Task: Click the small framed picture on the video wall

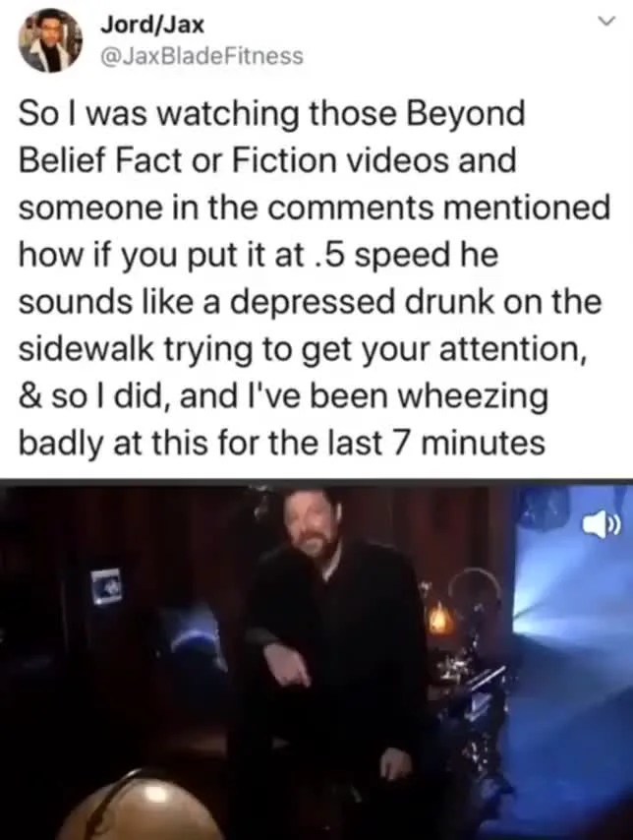Action: [x=107, y=586]
